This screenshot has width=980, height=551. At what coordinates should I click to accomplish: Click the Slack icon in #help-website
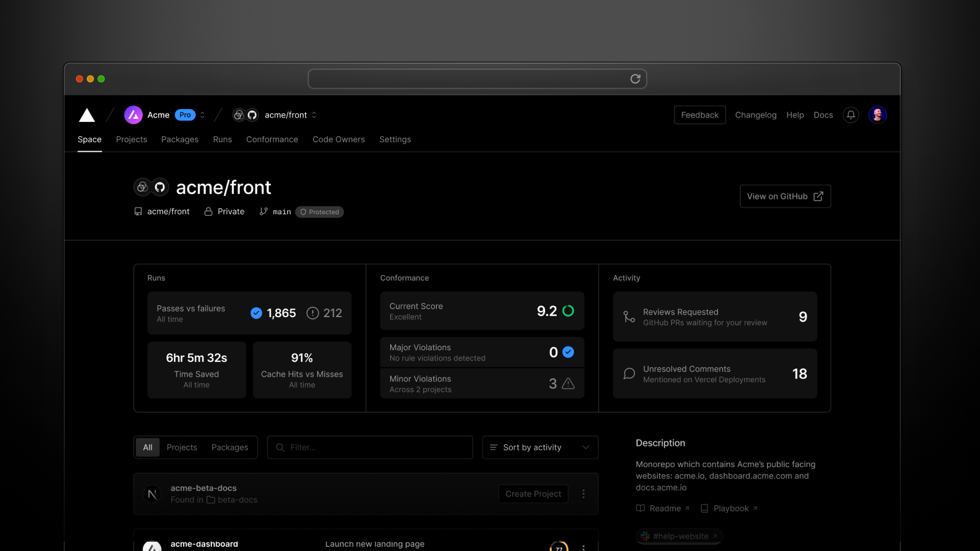(645, 536)
